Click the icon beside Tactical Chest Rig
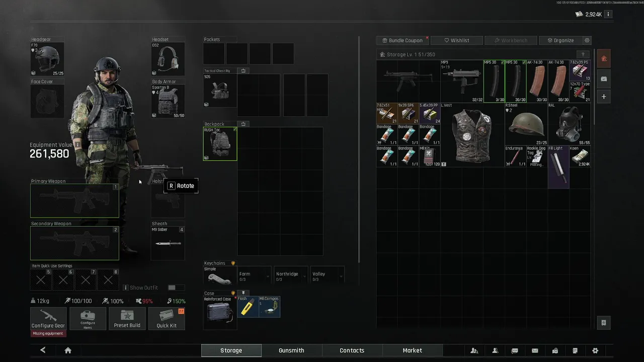 (243, 71)
